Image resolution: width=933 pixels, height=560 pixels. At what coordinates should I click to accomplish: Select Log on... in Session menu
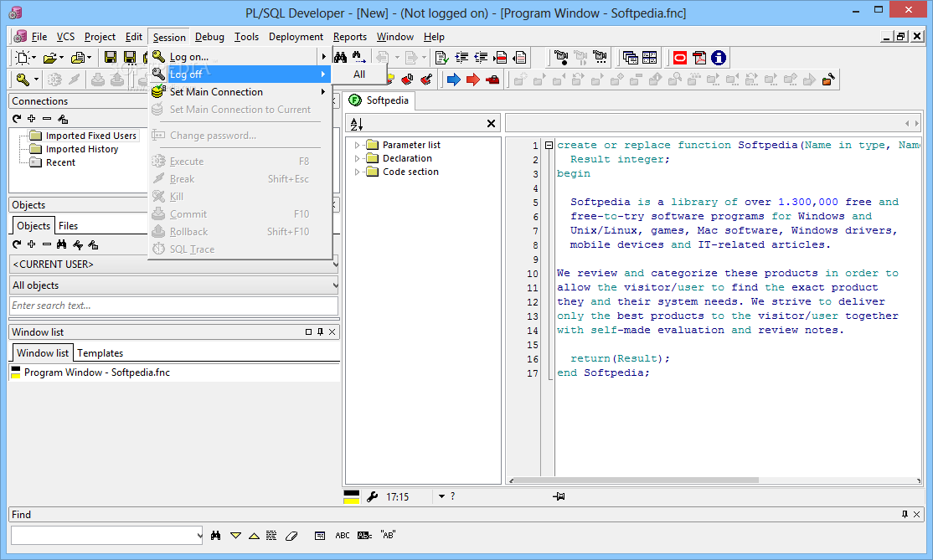189,57
